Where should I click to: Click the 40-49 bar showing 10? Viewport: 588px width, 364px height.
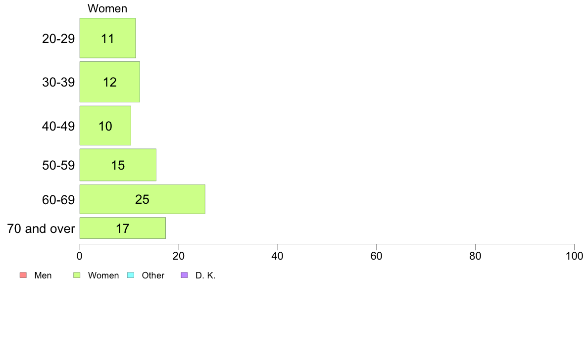click(x=105, y=126)
